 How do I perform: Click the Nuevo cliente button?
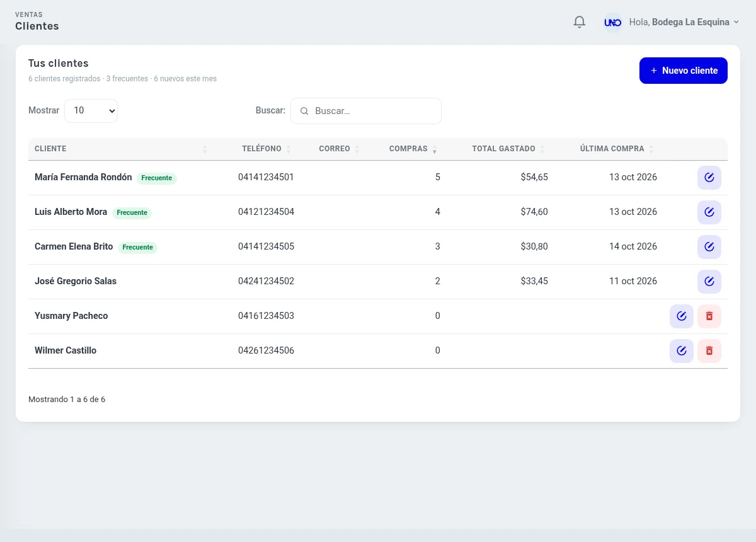pyautogui.click(x=684, y=71)
